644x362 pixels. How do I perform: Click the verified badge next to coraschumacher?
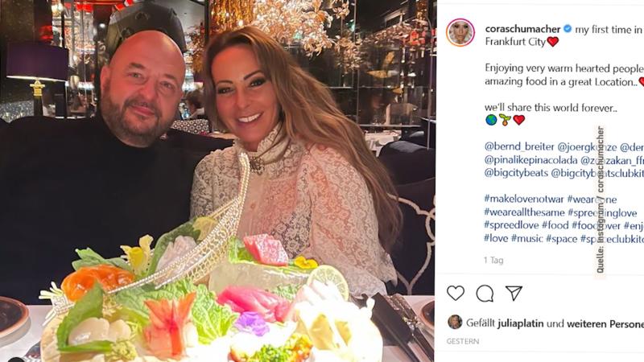click(568, 29)
